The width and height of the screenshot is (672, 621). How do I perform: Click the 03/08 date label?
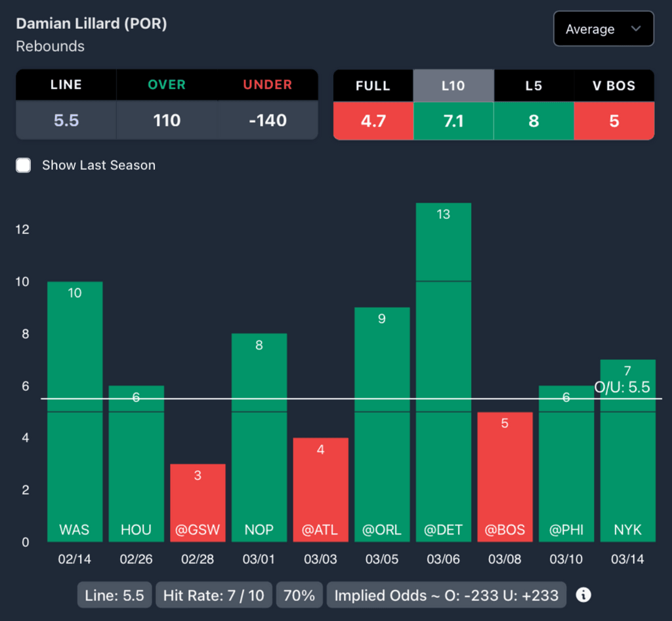505,559
